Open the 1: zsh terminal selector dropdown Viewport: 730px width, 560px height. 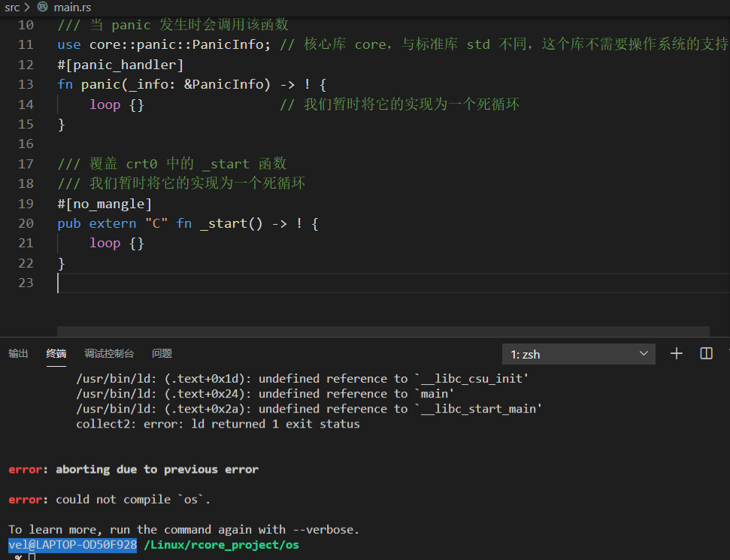click(578, 354)
